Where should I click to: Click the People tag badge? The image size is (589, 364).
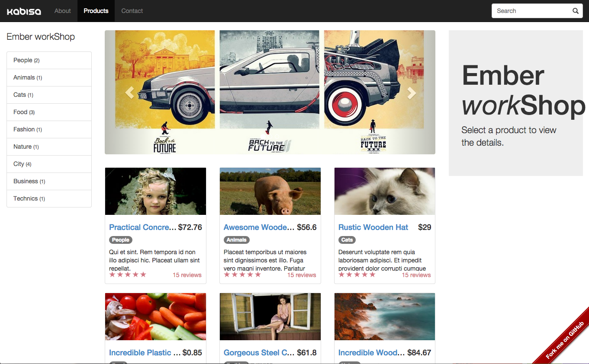tap(121, 240)
